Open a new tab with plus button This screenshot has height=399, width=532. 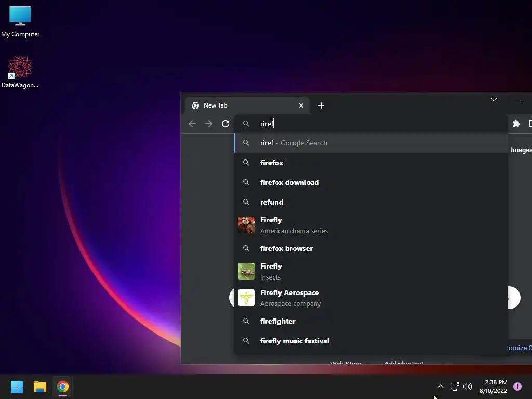coord(321,105)
